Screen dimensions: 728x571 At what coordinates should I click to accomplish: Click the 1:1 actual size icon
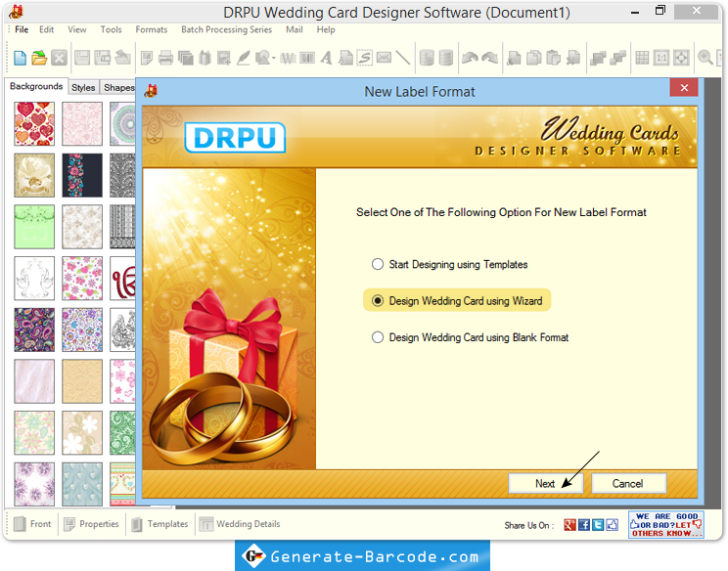pos(661,58)
